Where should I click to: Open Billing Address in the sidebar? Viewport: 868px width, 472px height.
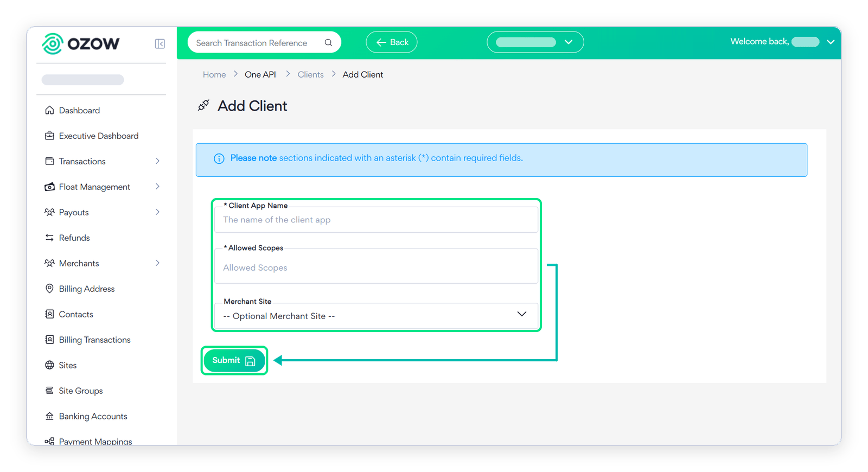[x=87, y=289]
